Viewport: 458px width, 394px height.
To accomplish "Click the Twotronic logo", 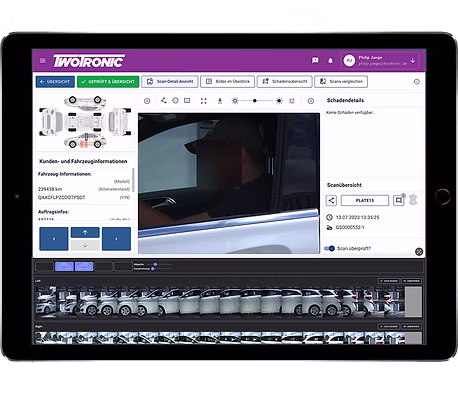I will [89, 61].
